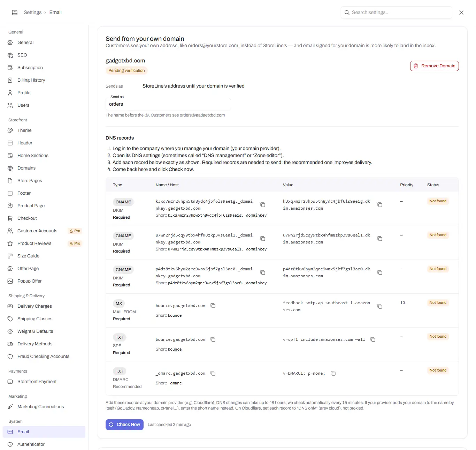Click the Check Now button

point(124,425)
